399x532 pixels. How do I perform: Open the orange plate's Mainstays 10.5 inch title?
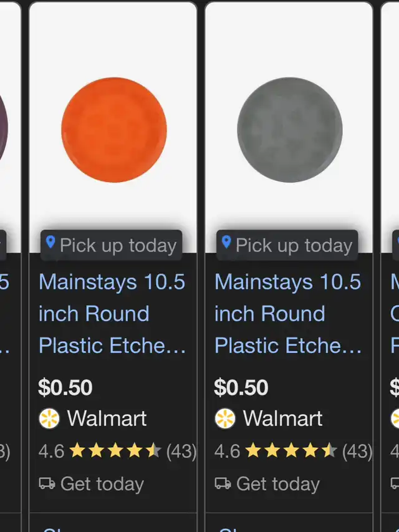112,313
